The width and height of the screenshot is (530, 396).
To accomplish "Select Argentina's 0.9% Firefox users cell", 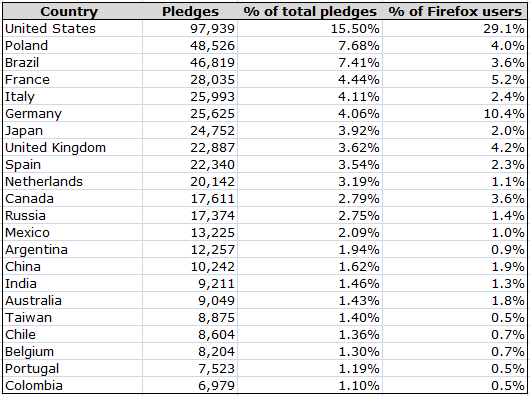I will point(455,249).
